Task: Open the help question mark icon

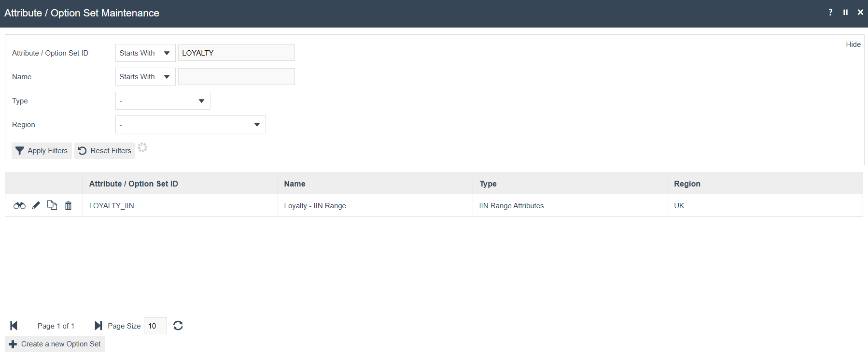Action: (830, 13)
